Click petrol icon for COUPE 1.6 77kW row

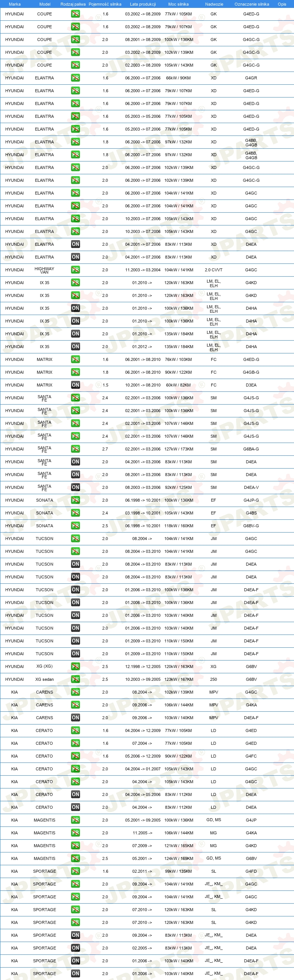pos(75,14)
